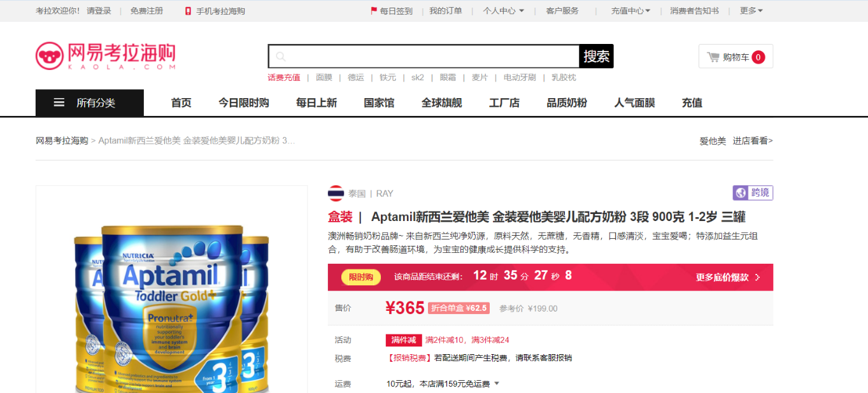Screen dimensions: 868x393
Task: Click the 折合单盒 ¥62.5 price tag
Action: click(x=459, y=308)
